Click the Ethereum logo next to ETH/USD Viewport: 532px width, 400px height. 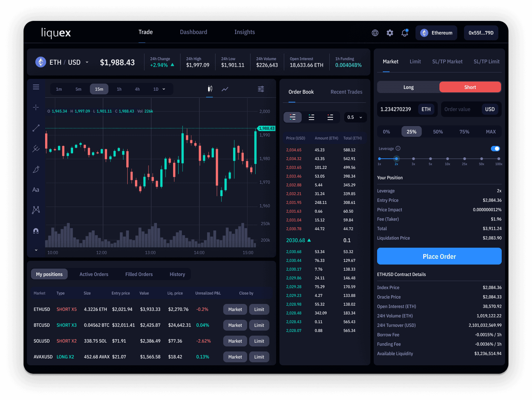click(x=41, y=62)
